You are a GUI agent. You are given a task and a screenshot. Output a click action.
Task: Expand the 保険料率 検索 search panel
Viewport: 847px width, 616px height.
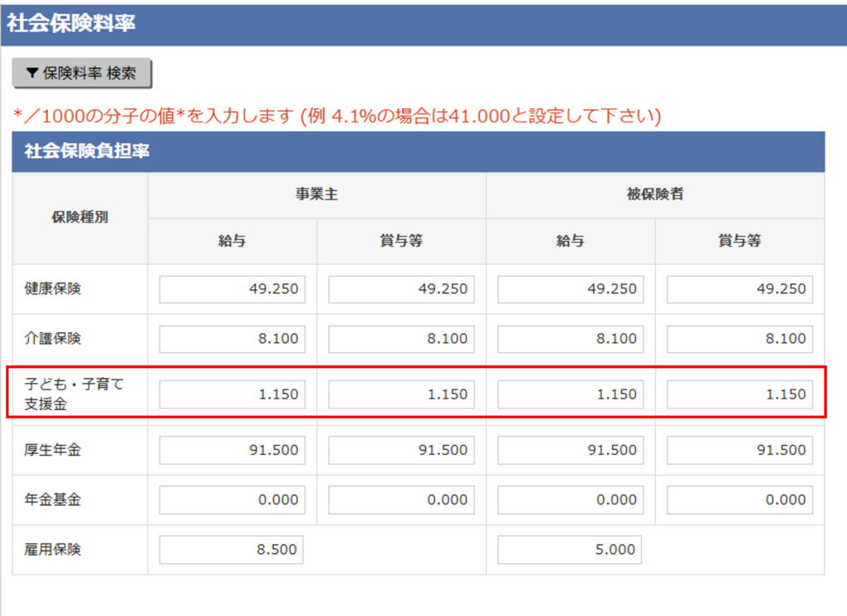click(81, 74)
